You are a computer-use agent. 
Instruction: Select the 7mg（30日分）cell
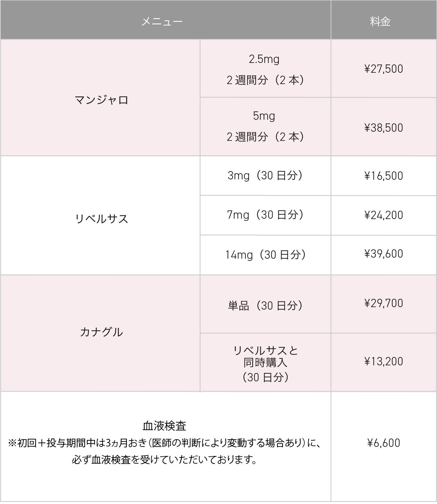tap(265, 215)
